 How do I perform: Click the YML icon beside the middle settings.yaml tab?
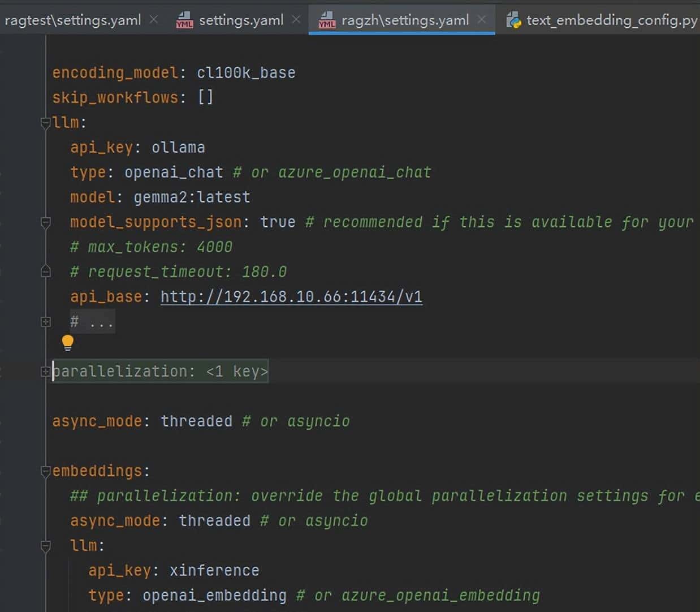[x=184, y=20]
